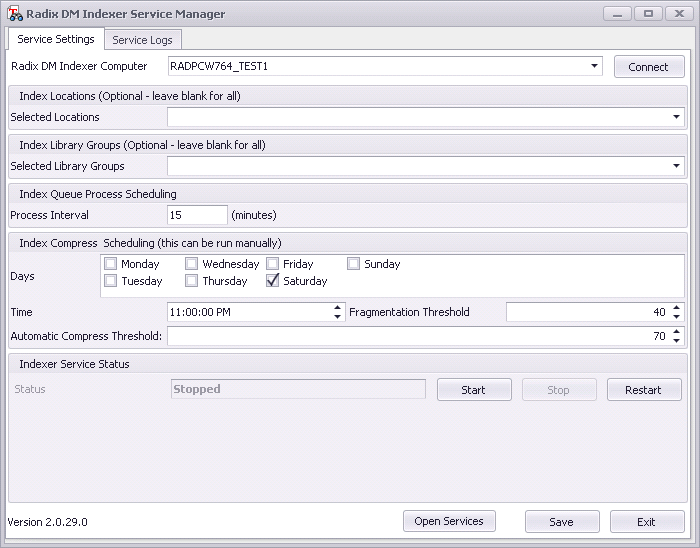Click the Process Interval minutes field

[197, 215]
